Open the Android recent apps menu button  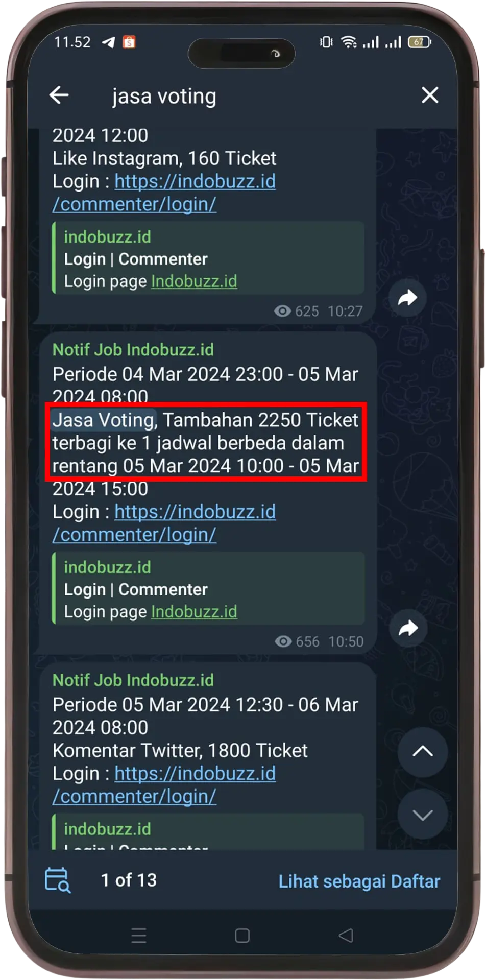click(139, 935)
